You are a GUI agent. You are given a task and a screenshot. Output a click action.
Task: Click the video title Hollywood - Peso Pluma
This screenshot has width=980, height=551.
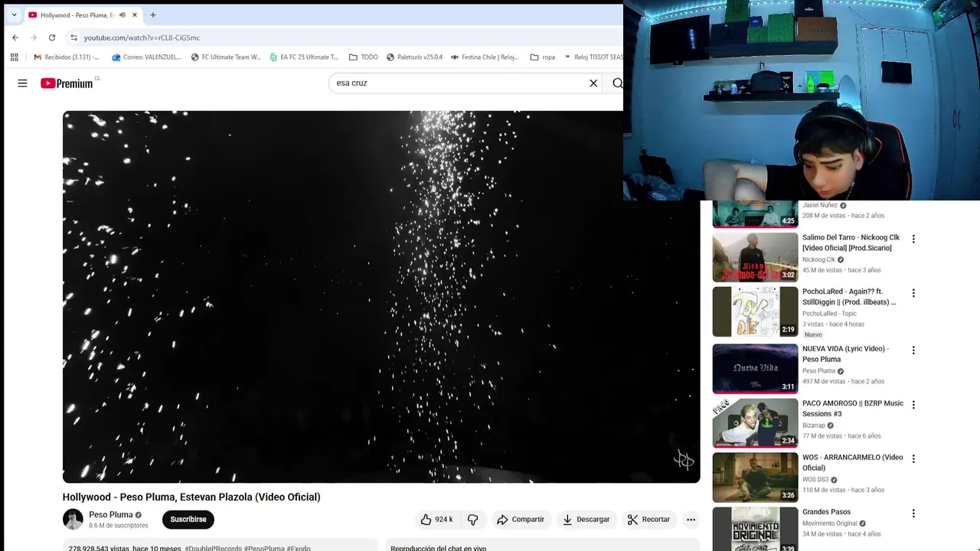click(x=191, y=497)
